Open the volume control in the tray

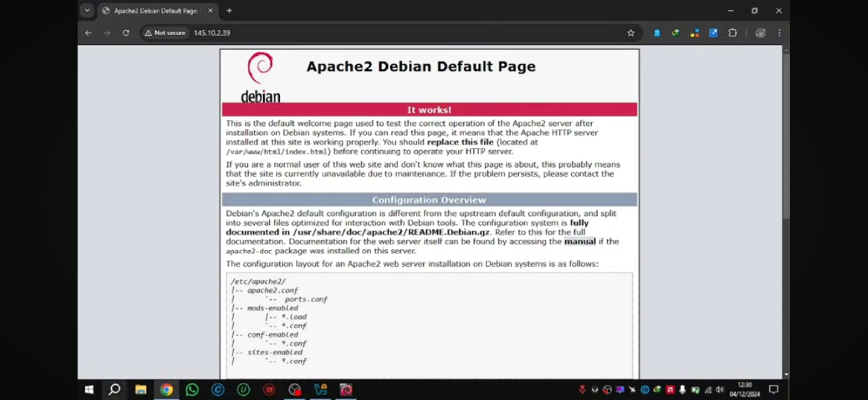(x=720, y=390)
